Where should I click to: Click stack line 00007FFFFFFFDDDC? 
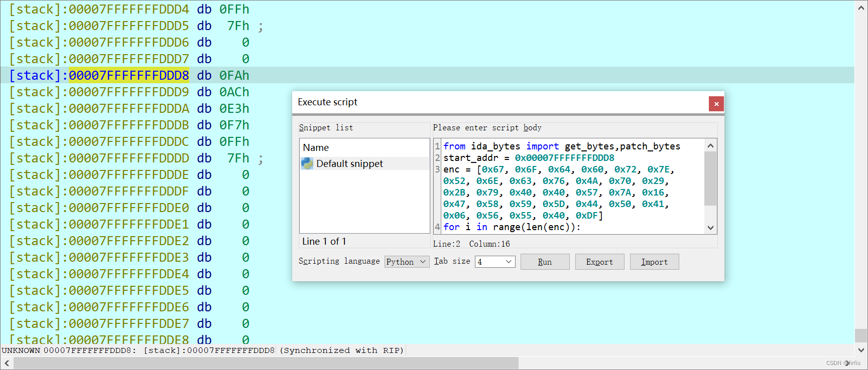tap(129, 141)
